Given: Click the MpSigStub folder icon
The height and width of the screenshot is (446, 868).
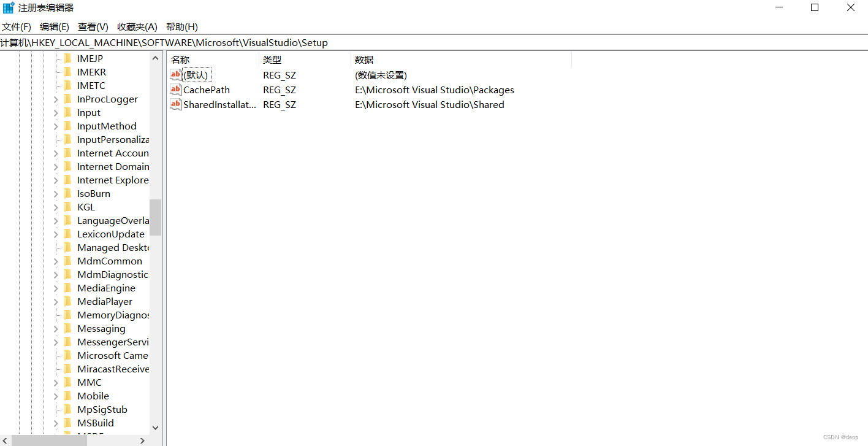Looking at the screenshot, I should [x=69, y=409].
